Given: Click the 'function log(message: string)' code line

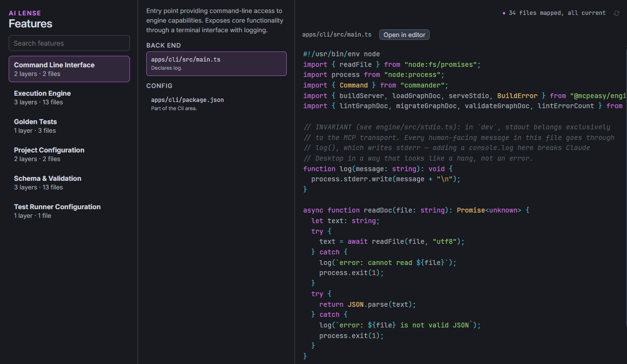Looking at the screenshot, I should click(x=378, y=169).
